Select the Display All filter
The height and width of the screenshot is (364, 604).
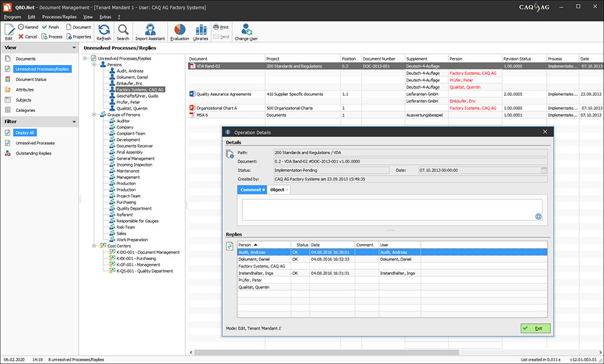23,133
